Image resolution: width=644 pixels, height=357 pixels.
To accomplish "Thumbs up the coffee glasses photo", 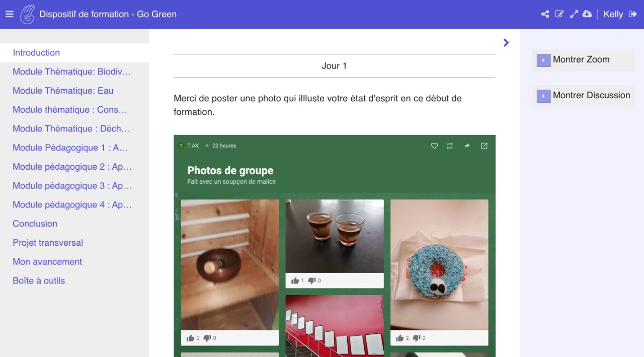I will (295, 280).
